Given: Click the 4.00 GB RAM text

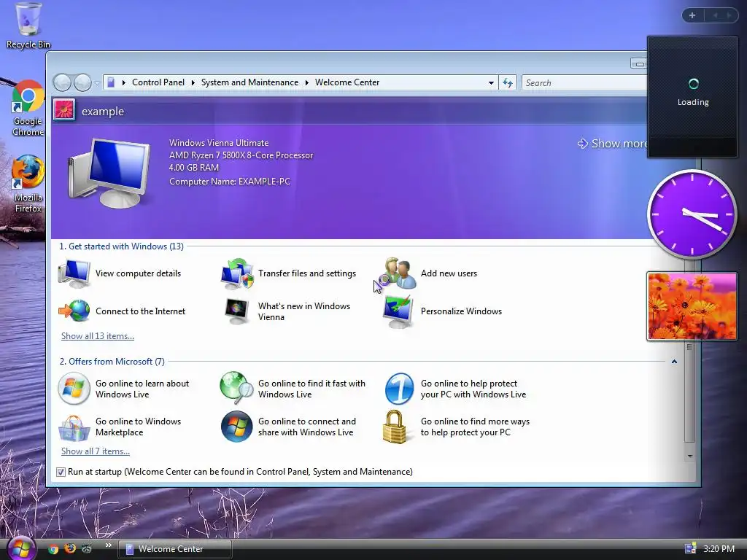Looking at the screenshot, I should 194,168.
